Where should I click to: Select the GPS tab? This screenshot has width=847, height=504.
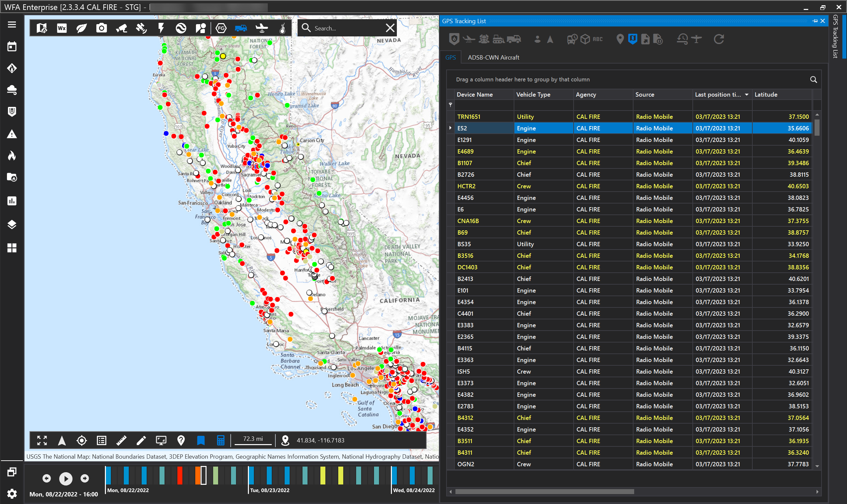point(450,57)
